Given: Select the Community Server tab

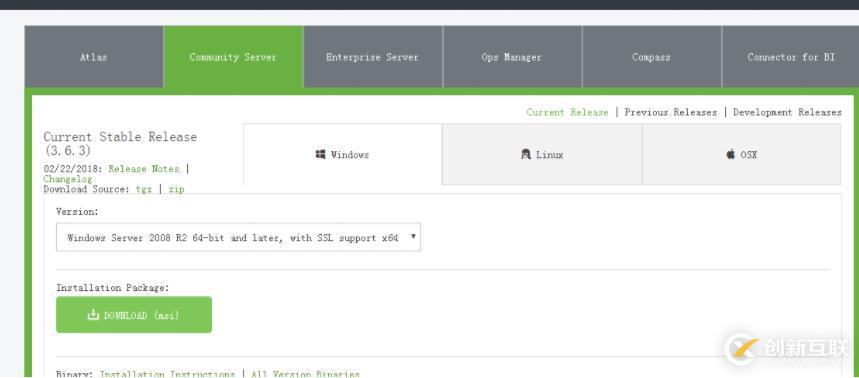Looking at the screenshot, I should click(x=233, y=57).
